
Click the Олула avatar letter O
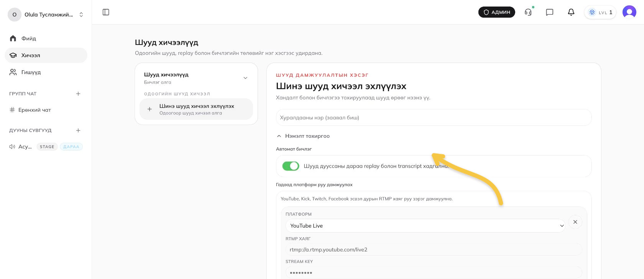click(x=15, y=15)
